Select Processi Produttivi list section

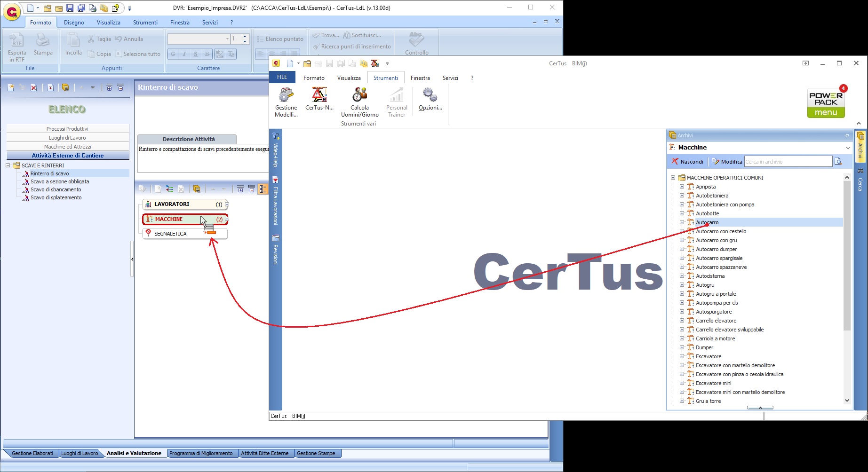click(68, 129)
